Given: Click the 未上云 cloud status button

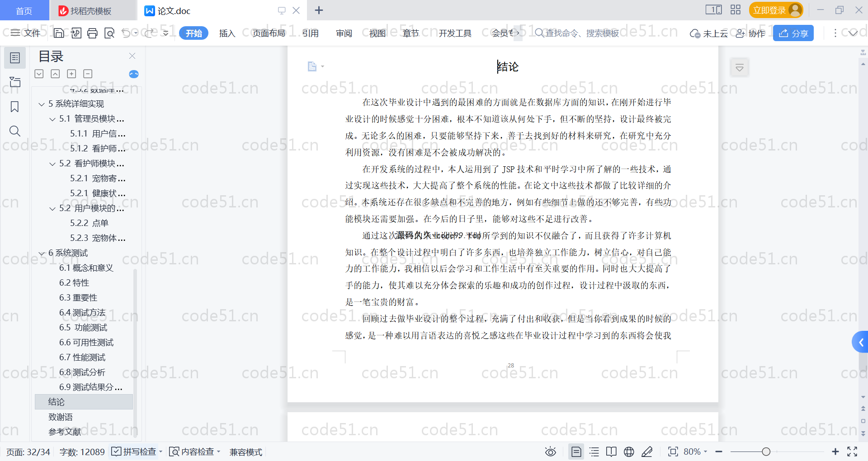Looking at the screenshot, I should [x=709, y=33].
